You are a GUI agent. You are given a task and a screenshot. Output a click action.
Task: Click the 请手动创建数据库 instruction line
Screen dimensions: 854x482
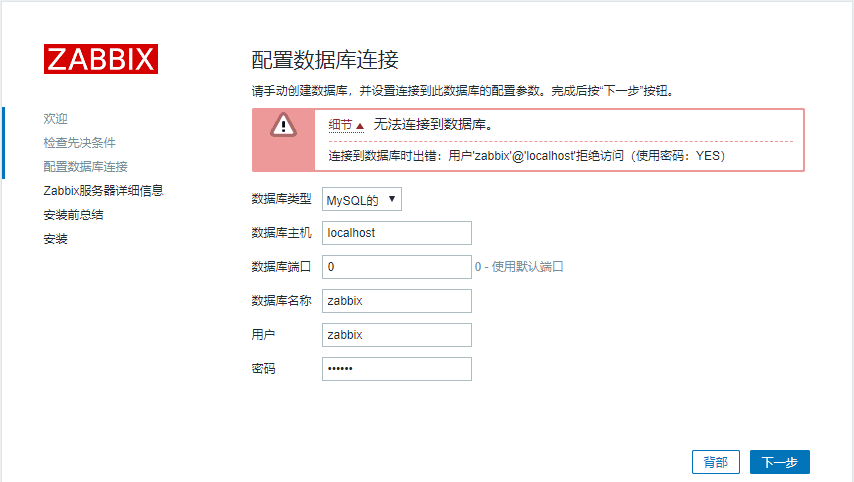(x=463, y=91)
